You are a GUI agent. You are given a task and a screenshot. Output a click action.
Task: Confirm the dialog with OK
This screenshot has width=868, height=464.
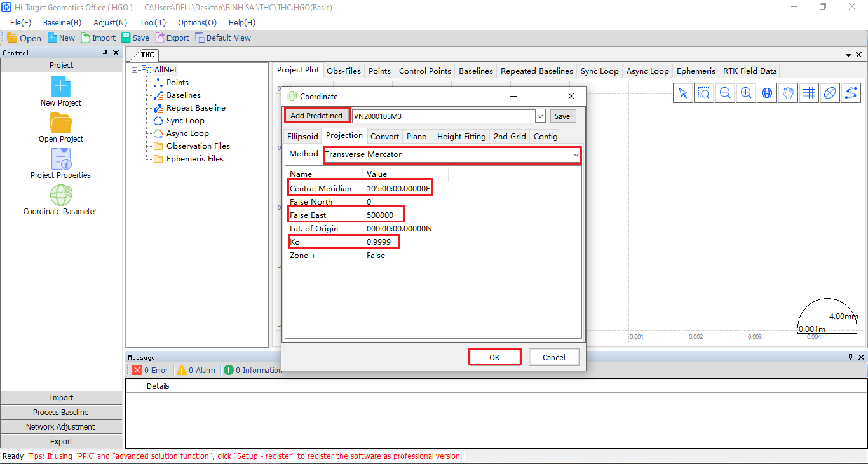pyautogui.click(x=494, y=357)
